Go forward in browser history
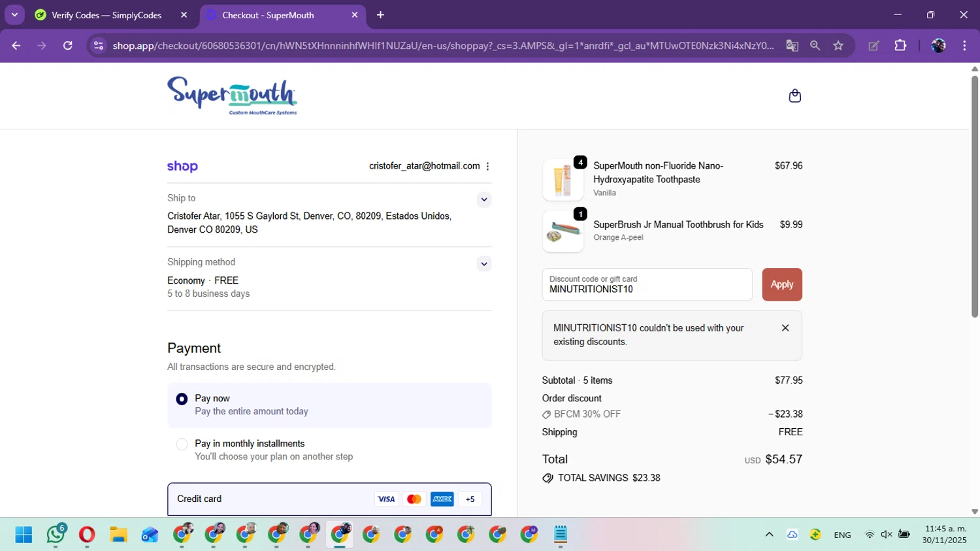The width and height of the screenshot is (980, 551). point(42,45)
